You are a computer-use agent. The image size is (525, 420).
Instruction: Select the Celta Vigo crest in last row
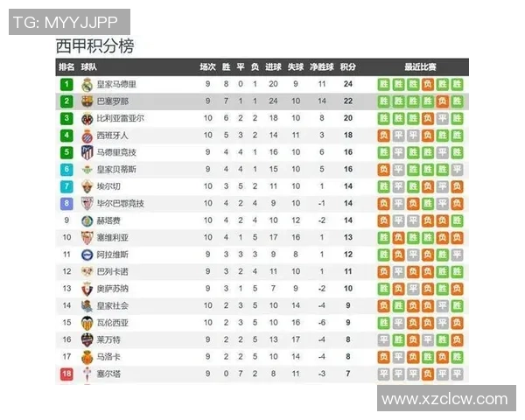click(87, 374)
